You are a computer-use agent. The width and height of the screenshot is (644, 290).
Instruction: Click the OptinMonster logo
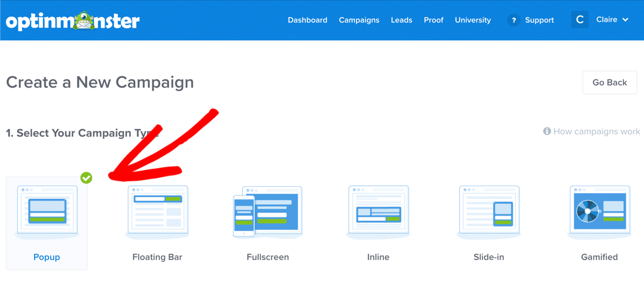(73, 21)
